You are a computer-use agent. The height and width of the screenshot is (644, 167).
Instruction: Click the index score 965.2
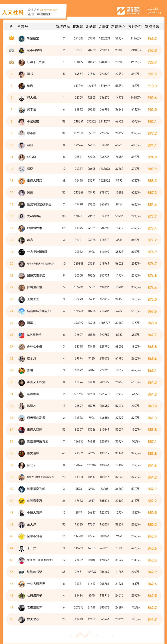point(152,39)
